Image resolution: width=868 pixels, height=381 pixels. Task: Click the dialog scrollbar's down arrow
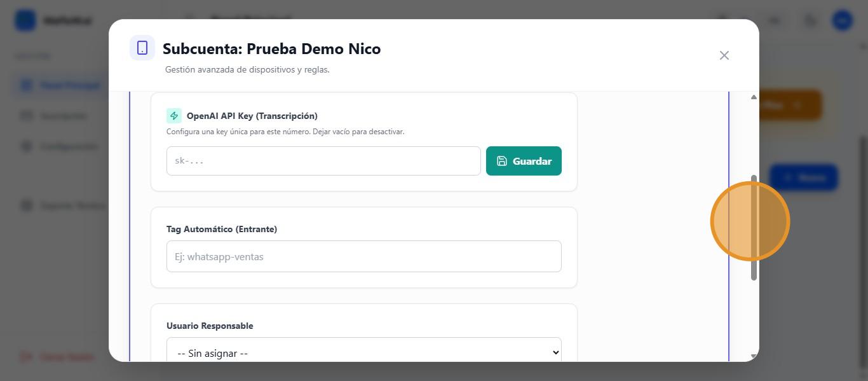pyautogui.click(x=754, y=356)
